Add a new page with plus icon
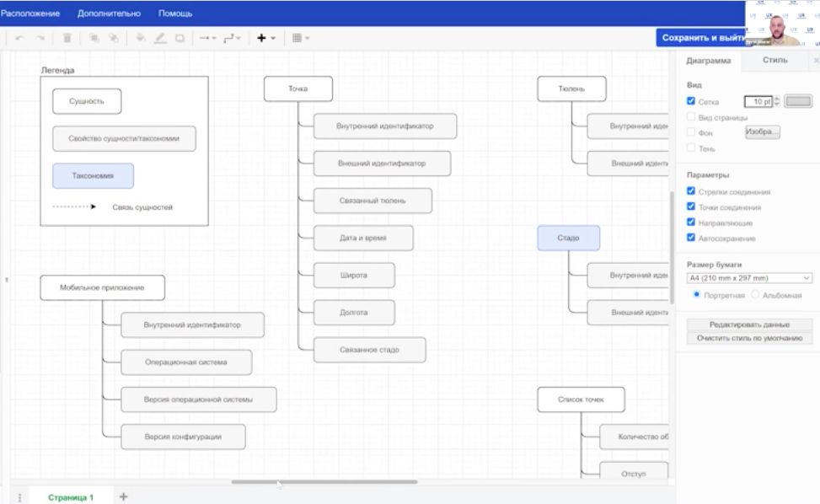820x504 pixels. 123,496
